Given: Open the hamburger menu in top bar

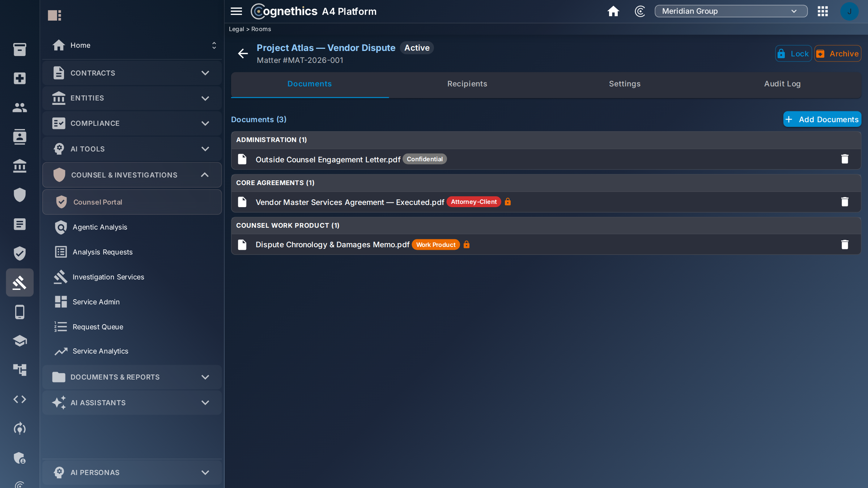Looking at the screenshot, I should click(236, 11).
